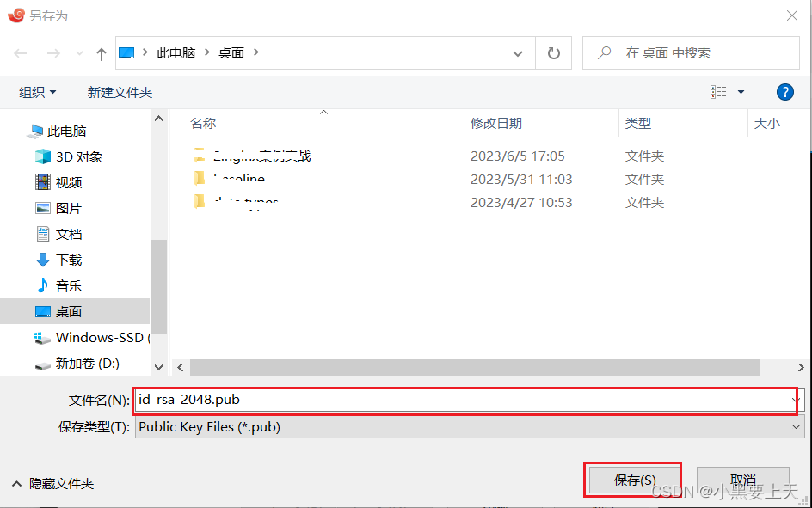Click 新建文件夹 to create a folder
This screenshot has height=508, width=812.
119,92
